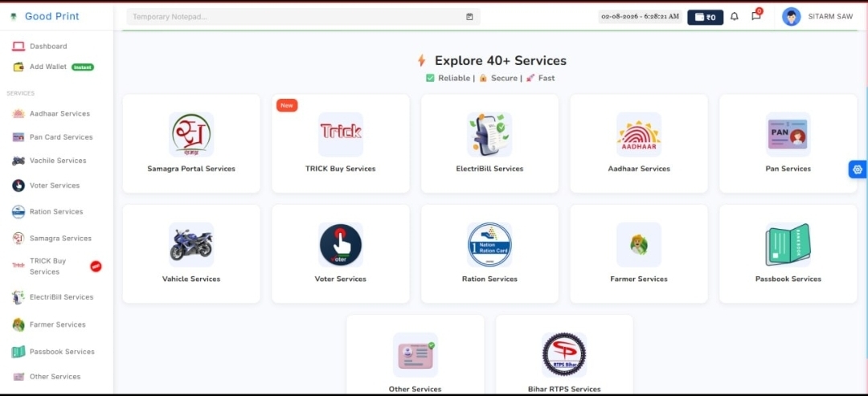868x396 pixels.
Task: Open the Ration Services card logo
Action: [x=489, y=244]
